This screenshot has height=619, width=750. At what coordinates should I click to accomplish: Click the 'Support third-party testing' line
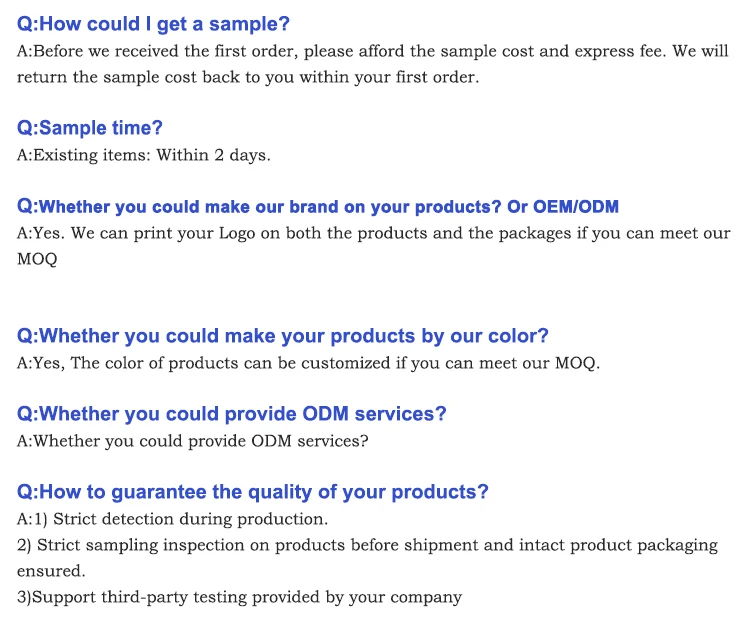(x=240, y=597)
